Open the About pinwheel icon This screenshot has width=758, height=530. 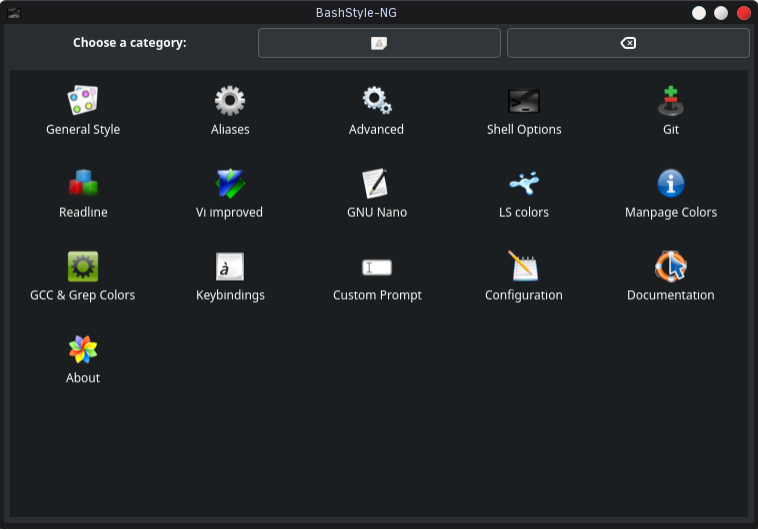83,349
